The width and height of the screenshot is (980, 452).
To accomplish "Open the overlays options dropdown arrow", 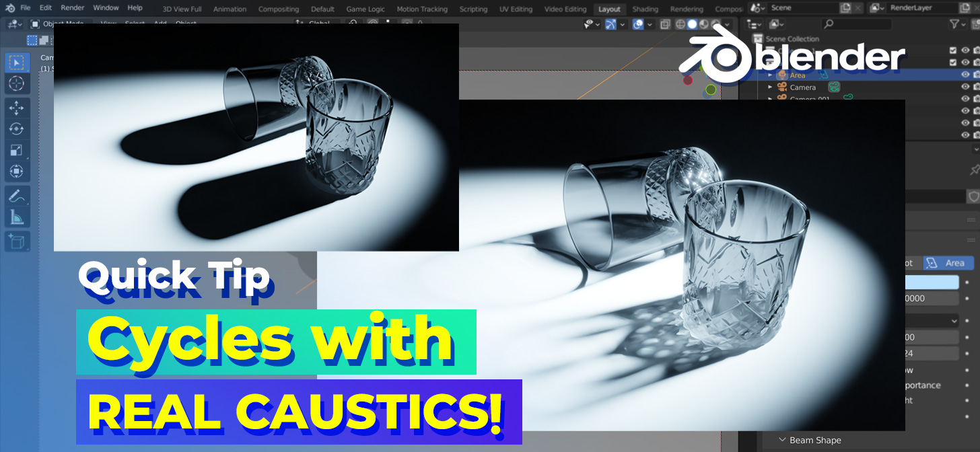I will click(650, 24).
